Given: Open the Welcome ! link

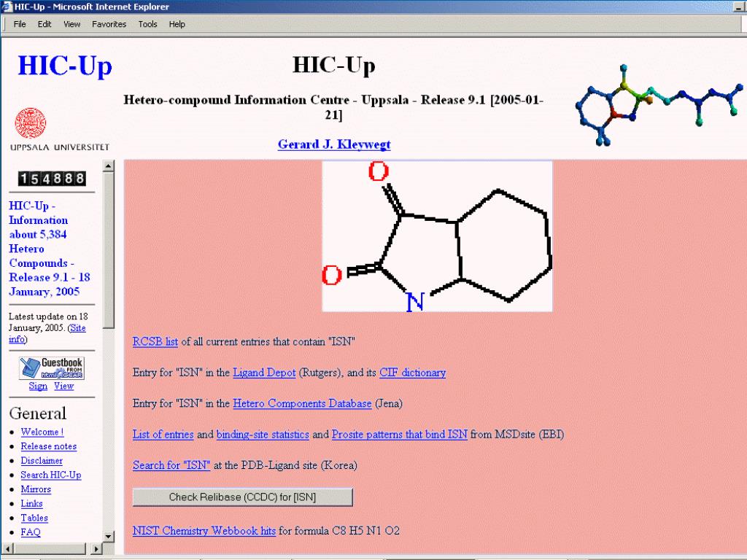Looking at the screenshot, I should pyautogui.click(x=42, y=432).
